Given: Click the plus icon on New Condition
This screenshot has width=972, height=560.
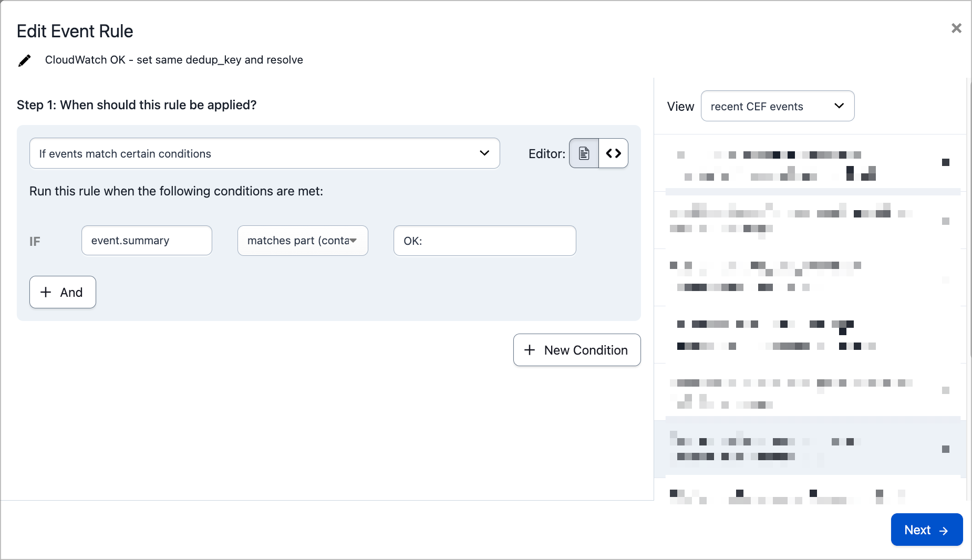Looking at the screenshot, I should (x=529, y=350).
